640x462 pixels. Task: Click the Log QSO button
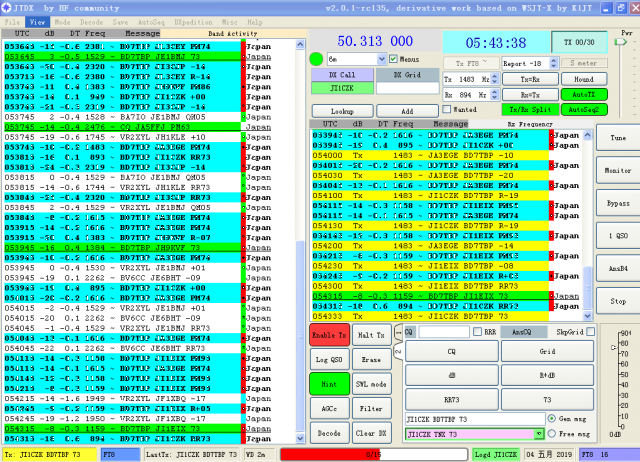pyautogui.click(x=329, y=360)
